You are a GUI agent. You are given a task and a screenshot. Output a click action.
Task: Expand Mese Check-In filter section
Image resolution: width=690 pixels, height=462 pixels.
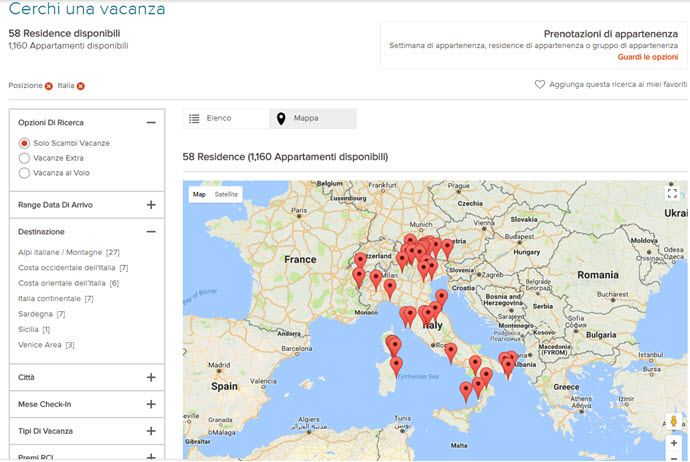click(x=151, y=404)
